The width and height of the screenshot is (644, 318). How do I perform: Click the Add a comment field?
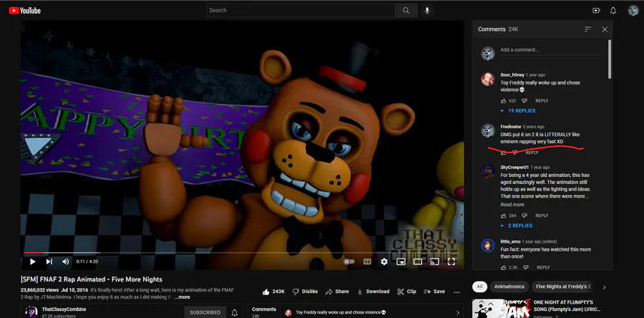click(550, 50)
